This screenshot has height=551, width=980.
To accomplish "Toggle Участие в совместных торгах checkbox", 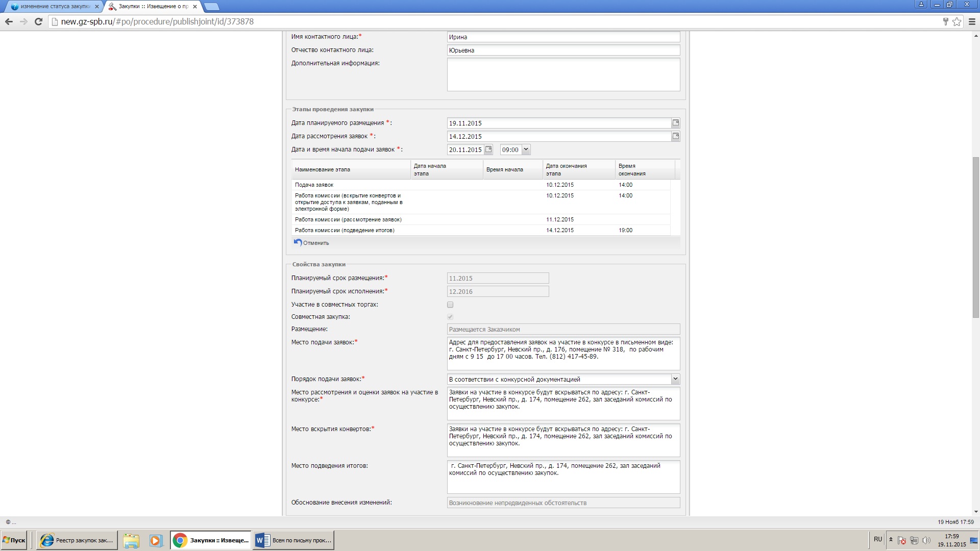I will [x=450, y=305].
